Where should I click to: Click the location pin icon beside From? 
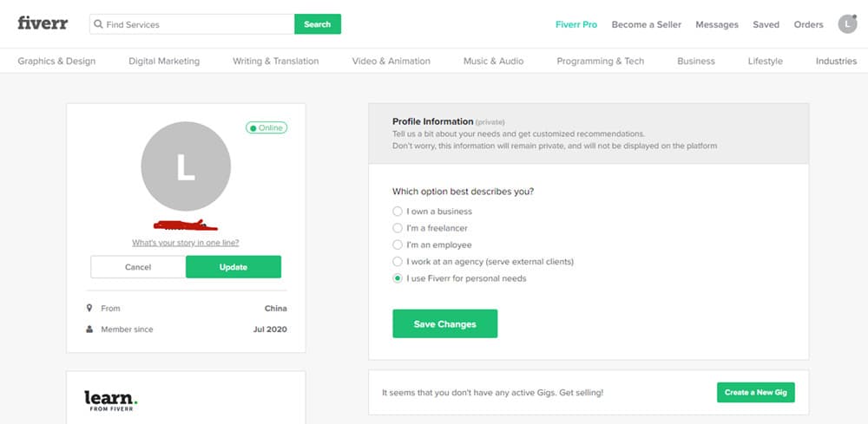[89, 308]
